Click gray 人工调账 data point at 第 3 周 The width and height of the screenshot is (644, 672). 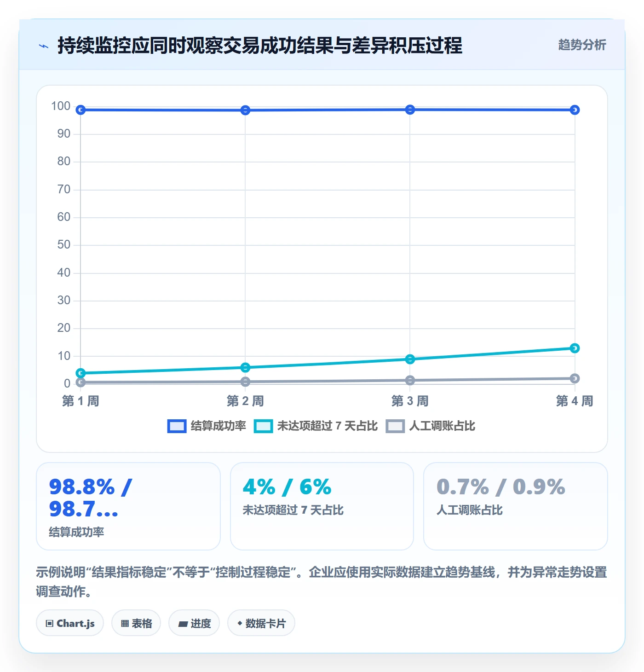[x=410, y=380]
